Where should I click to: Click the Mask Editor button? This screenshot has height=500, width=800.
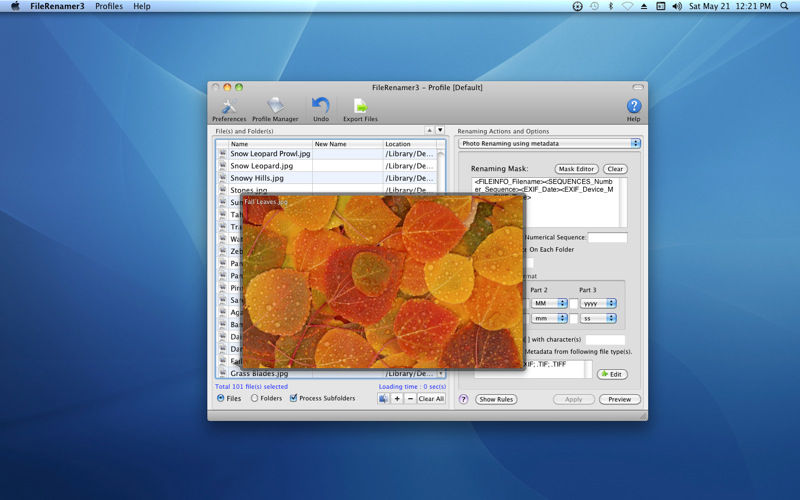tap(576, 169)
